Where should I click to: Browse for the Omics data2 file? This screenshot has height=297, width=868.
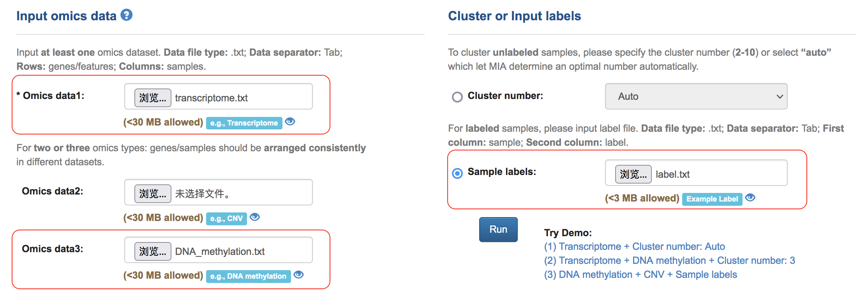pos(153,194)
